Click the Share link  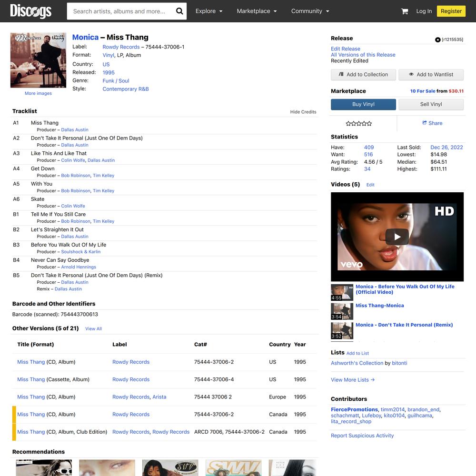(x=432, y=123)
